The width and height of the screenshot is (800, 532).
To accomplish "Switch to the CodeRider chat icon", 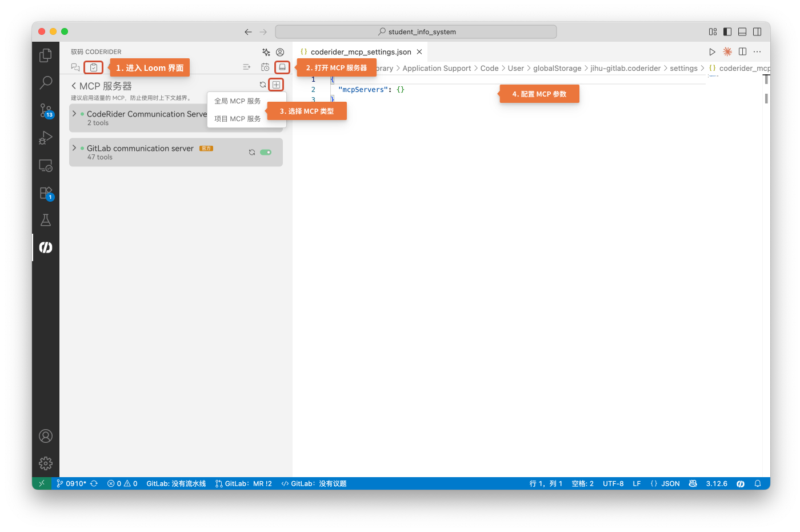I will 75,67.
